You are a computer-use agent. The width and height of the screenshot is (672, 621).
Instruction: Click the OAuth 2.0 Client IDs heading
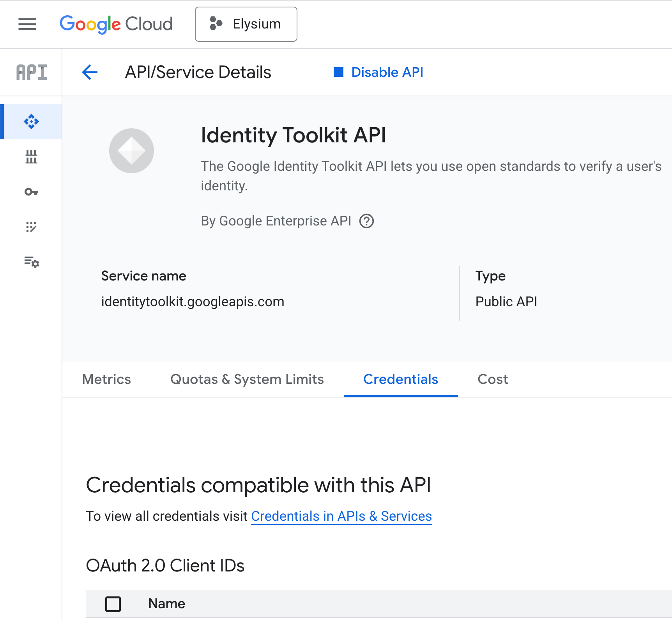tap(165, 566)
